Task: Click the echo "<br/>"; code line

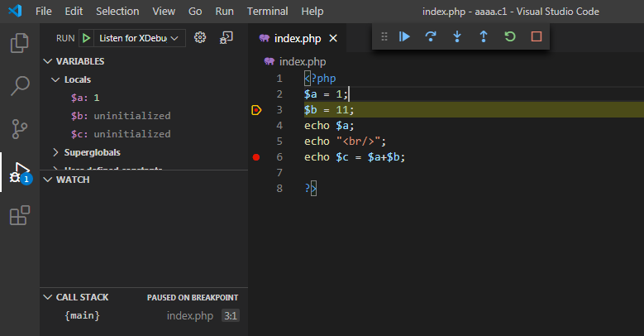Action: pyautogui.click(x=345, y=141)
